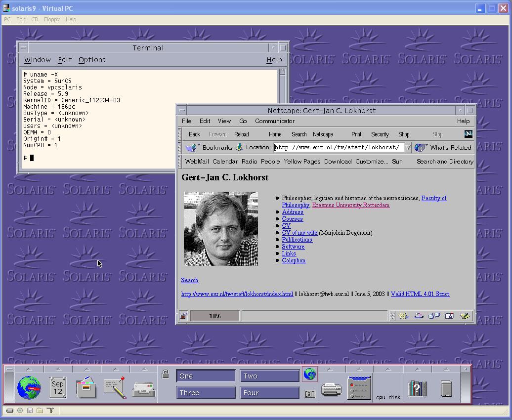Launch the File Manager drawer icon on the front panel
Image resolution: width=512 pixels, height=420 pixels.
point(86,388)
